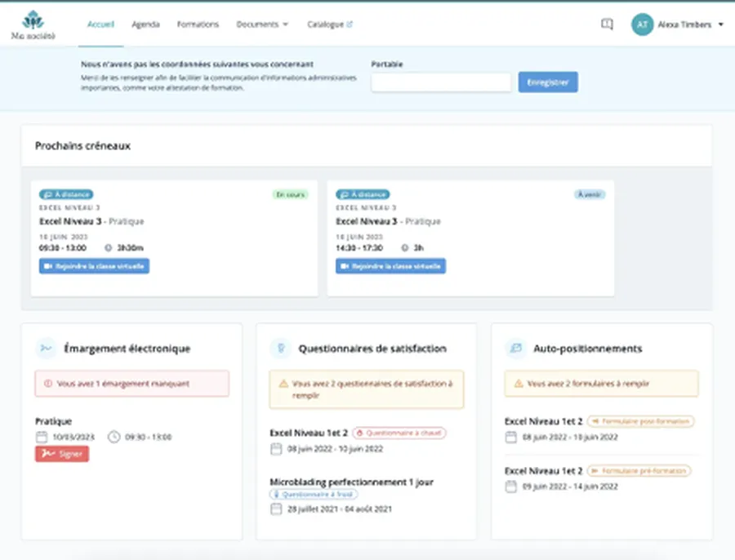
Task: Click the À venir status badge
Action: tap(590, 194)
